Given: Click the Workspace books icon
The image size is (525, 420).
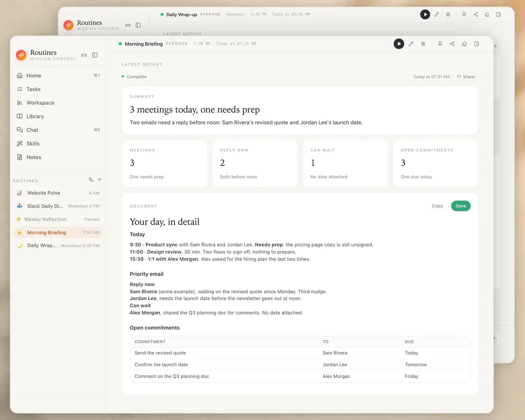Looking at the screenshot, I should 20,103.
